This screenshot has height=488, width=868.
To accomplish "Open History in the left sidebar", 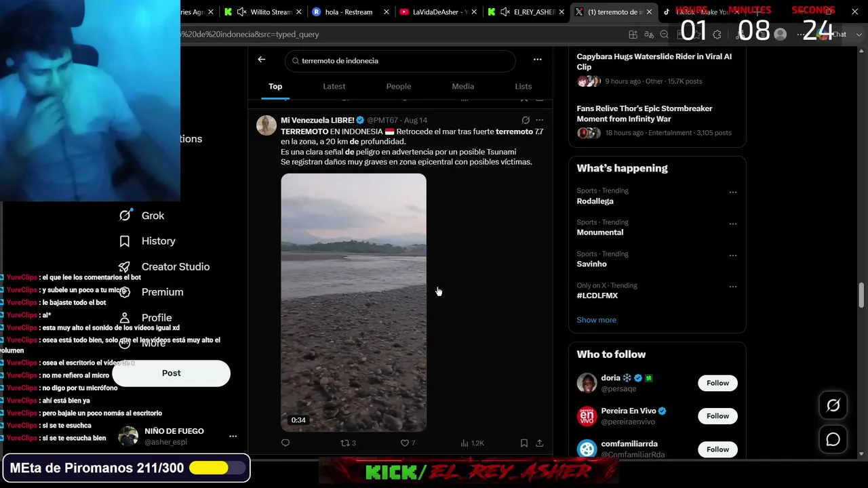I will (x=147, y=241).
